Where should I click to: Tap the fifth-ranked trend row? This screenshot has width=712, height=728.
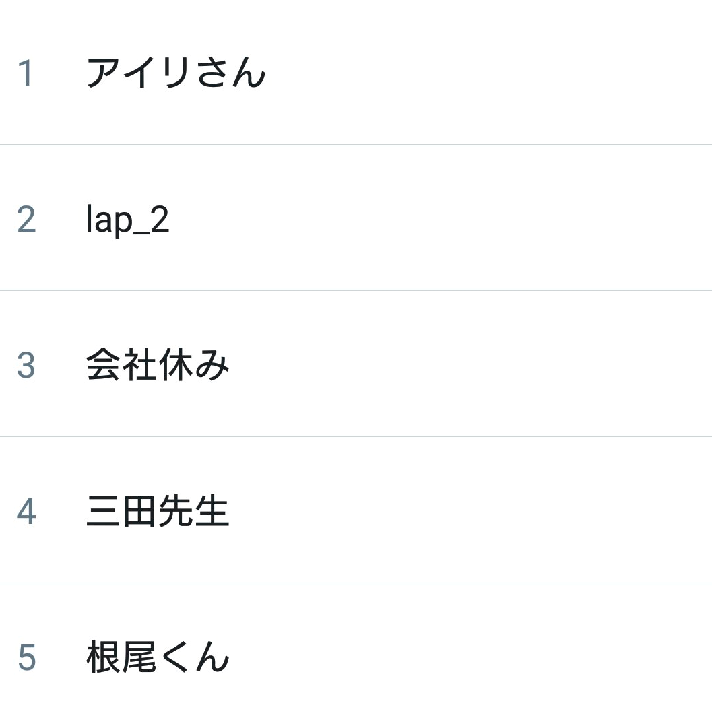(x=356, y=655)
